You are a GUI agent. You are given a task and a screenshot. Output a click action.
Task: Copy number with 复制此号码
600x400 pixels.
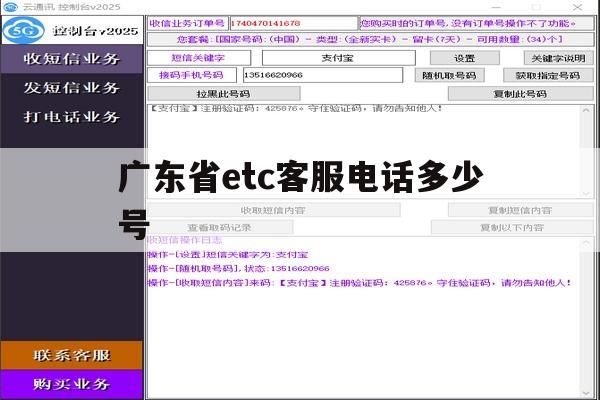(x=520, y=94)
